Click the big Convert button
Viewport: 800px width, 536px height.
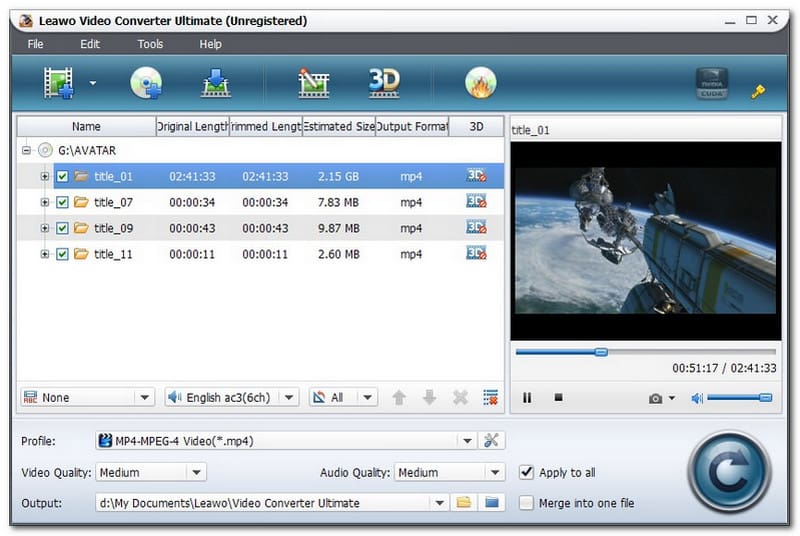(x=729, y=471)
